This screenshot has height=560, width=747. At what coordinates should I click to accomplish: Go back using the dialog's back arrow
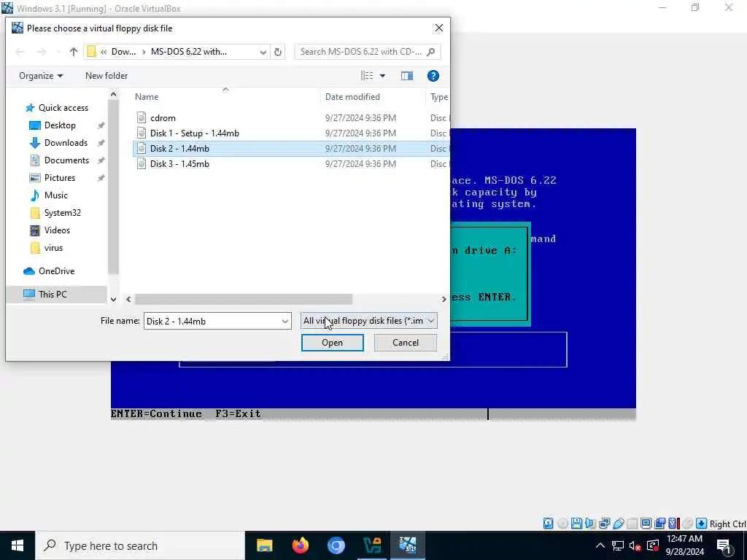[20, 52]
